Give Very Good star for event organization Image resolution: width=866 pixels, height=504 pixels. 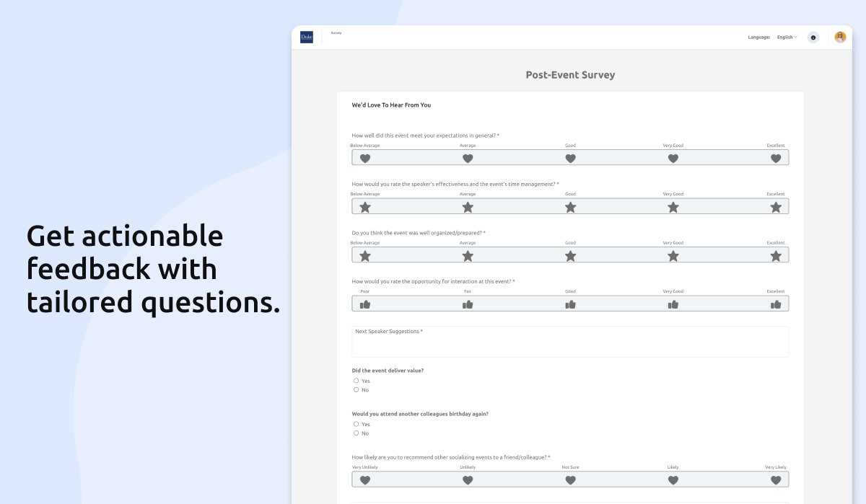673,256
